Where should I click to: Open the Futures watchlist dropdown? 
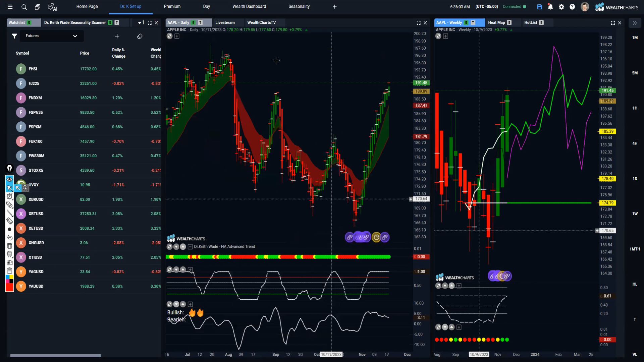click(51, 36)
